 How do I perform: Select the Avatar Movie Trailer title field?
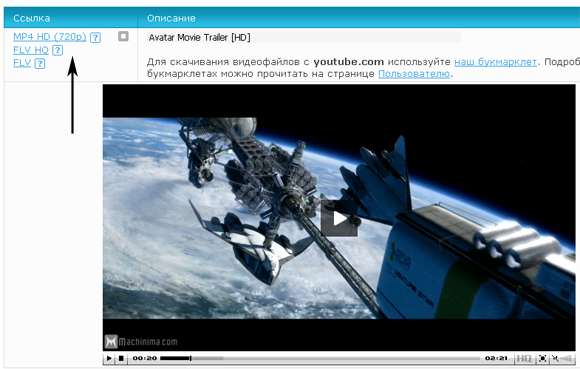pos(303,37)
